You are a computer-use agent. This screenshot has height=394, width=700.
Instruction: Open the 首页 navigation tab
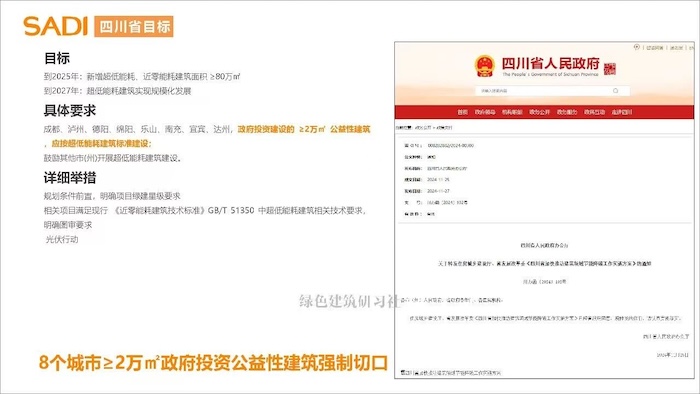coord(462,112)
